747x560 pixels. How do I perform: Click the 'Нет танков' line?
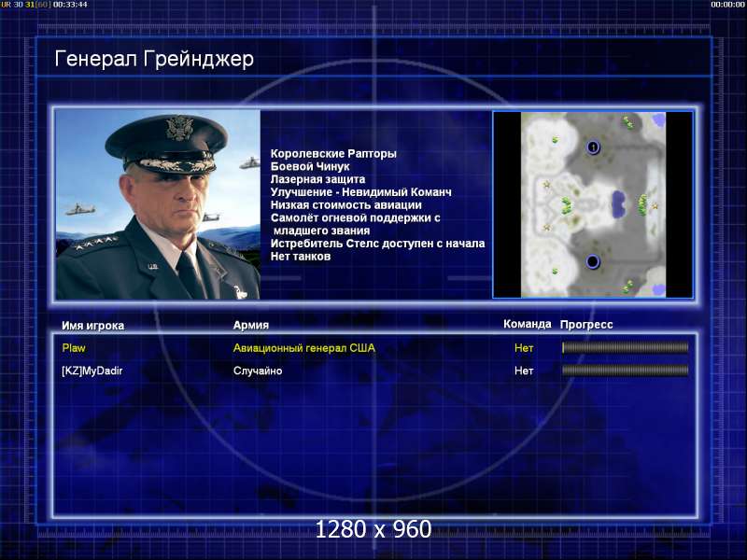(x=300, y=257)
